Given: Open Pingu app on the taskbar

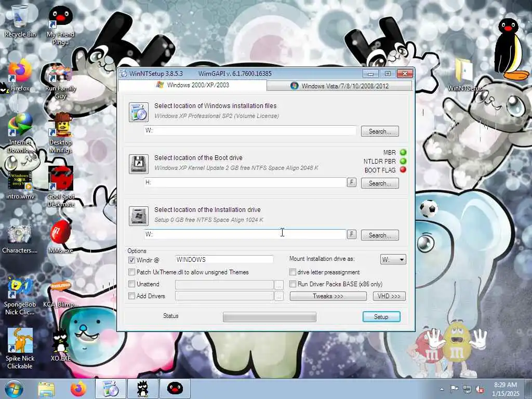Looking at the screenshot, I should pyautogui.click(x=175, y=389).
